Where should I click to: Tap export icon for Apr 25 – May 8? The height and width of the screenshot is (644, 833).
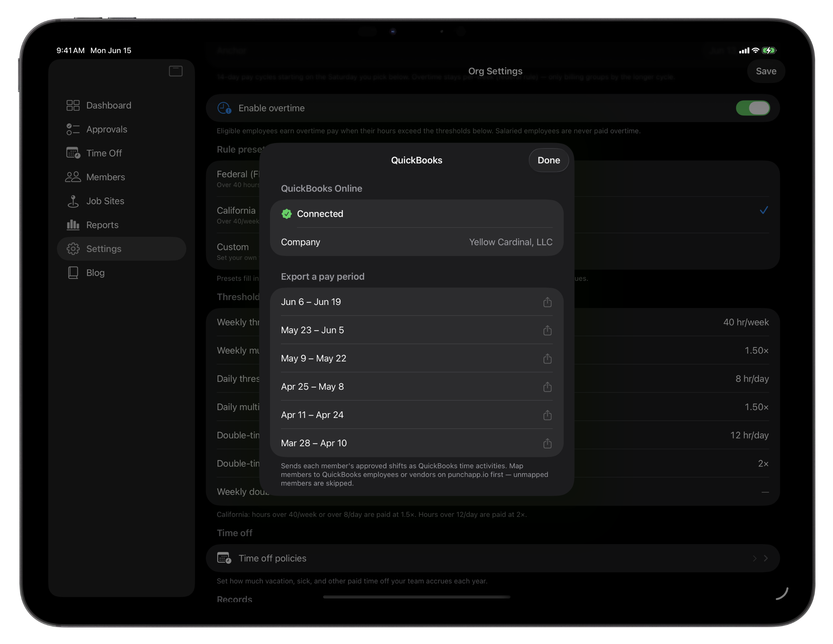point(547,386)
